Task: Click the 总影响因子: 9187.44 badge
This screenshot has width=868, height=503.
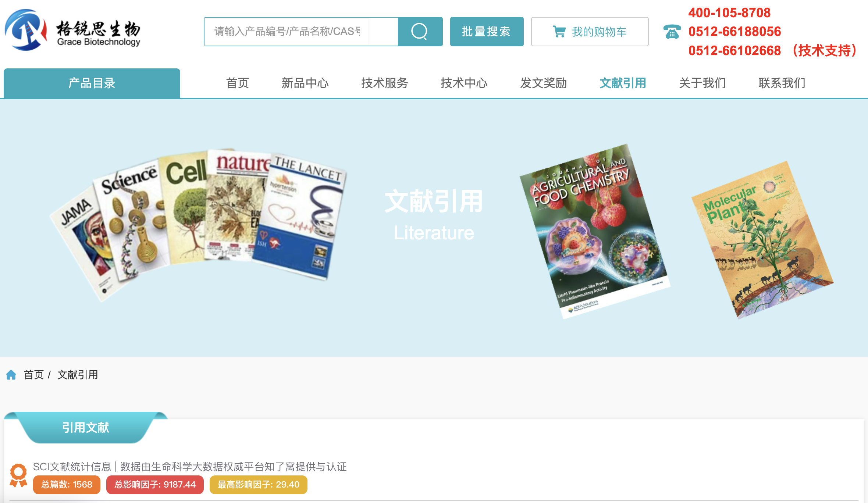Action: (x=155, y=485)
